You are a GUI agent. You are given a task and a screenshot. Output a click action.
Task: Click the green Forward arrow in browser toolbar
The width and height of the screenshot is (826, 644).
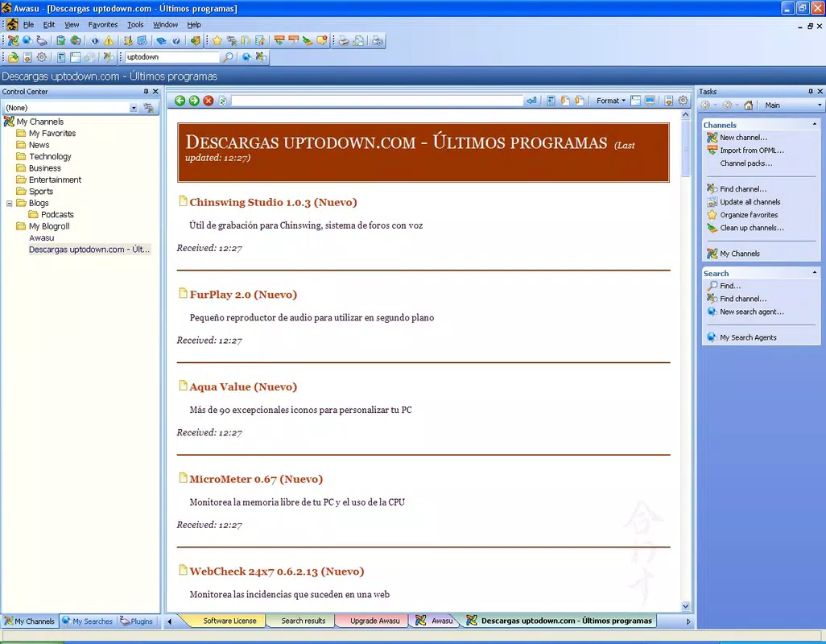click(194, 101)
